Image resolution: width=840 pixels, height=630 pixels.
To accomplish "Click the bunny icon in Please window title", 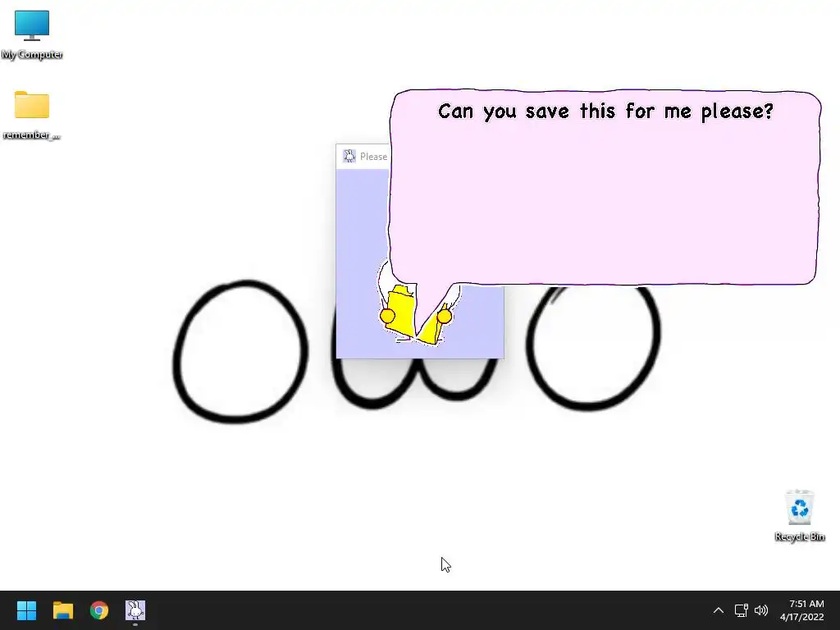I will 349,157.
